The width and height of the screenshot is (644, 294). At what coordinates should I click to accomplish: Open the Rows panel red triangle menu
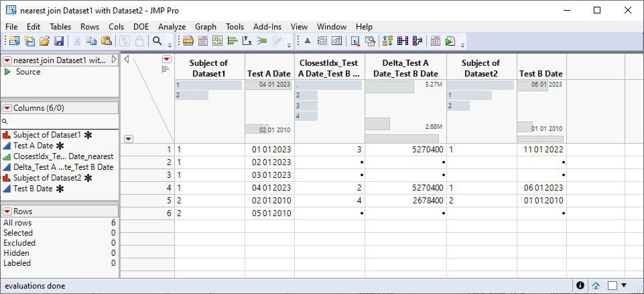point(7,211)
